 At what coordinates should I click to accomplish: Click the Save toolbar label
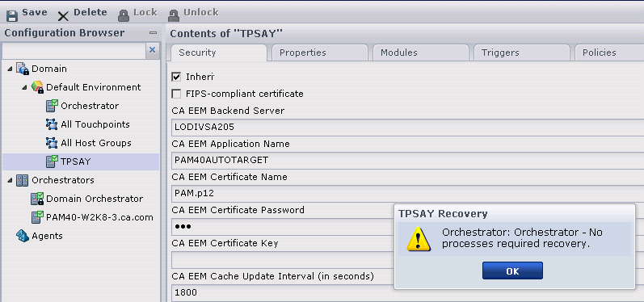[35, 12]
